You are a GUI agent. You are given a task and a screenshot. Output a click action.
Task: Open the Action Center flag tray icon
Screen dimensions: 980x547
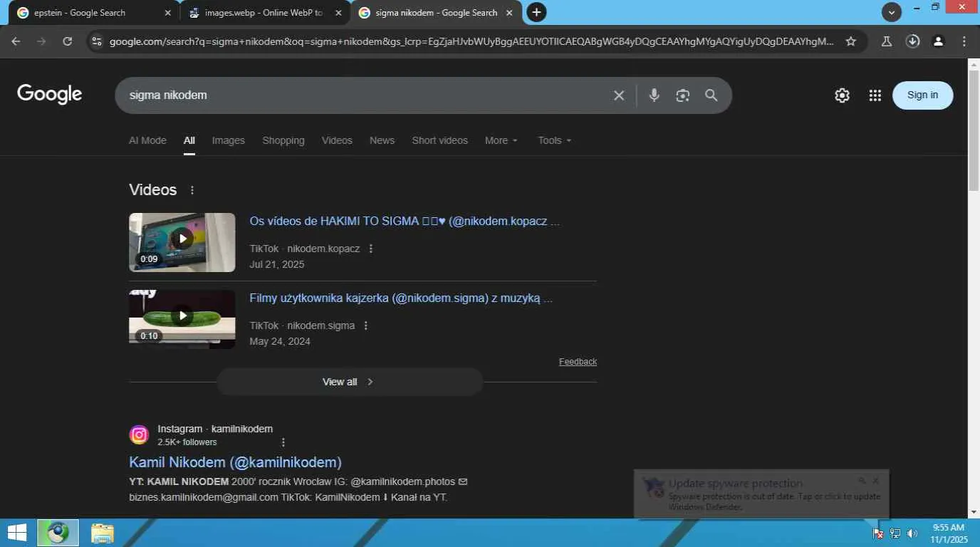pyautogui.click(x=878, y=533)
